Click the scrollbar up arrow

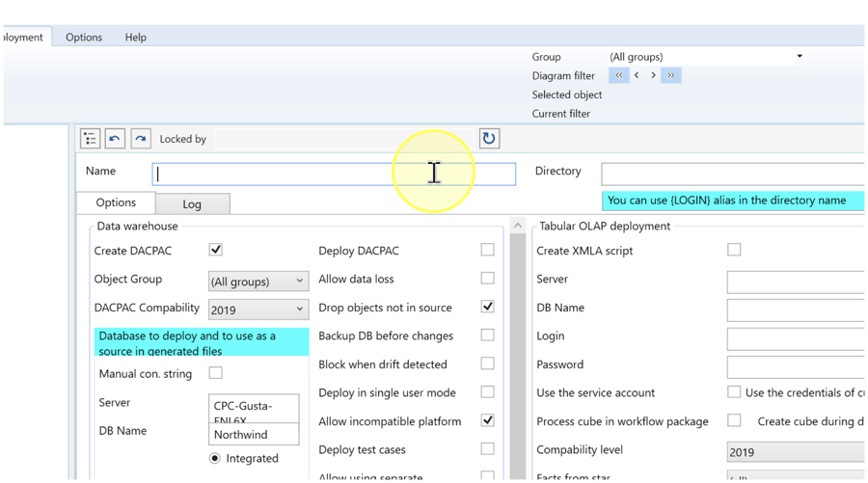point(518,226)
